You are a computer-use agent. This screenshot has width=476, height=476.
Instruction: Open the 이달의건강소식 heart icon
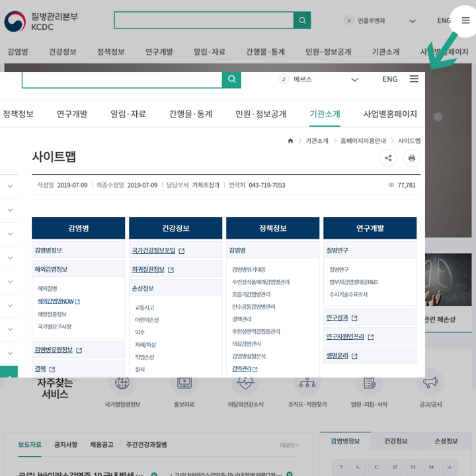pyautogui.click(x=245, y=383)
